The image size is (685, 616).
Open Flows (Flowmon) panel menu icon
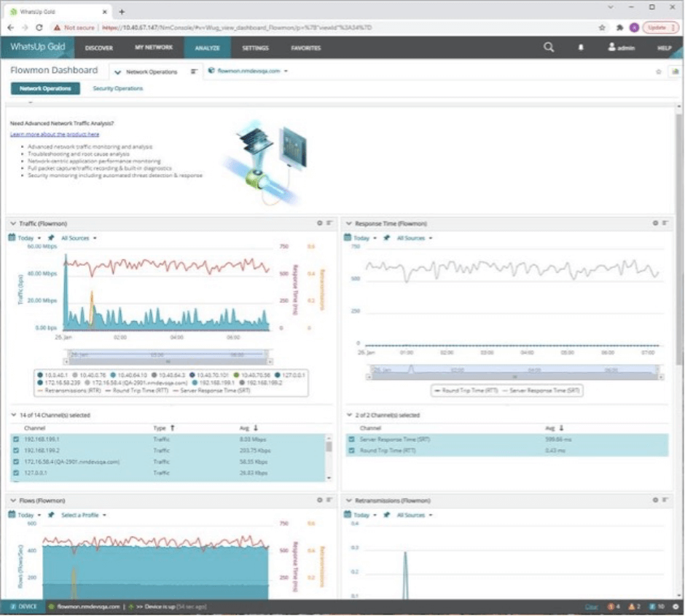pos(329,500)
